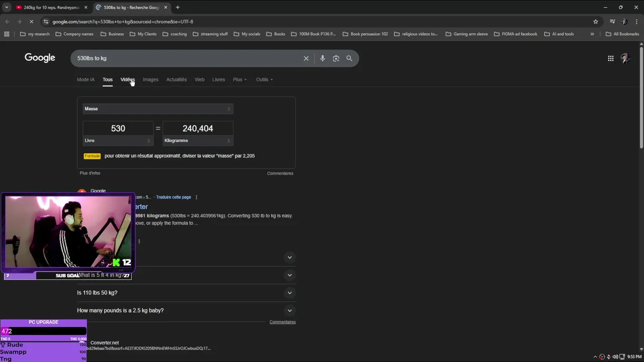Select the Tous results tab

pyautogui.click(x=108, y=79)
